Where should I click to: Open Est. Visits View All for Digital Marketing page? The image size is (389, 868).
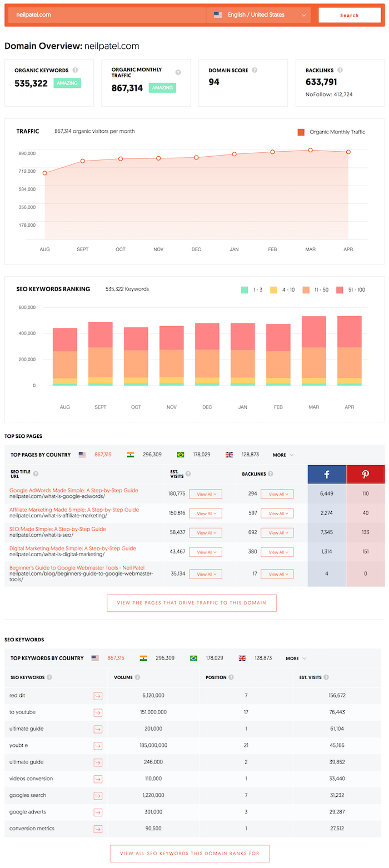coord(206,552)
